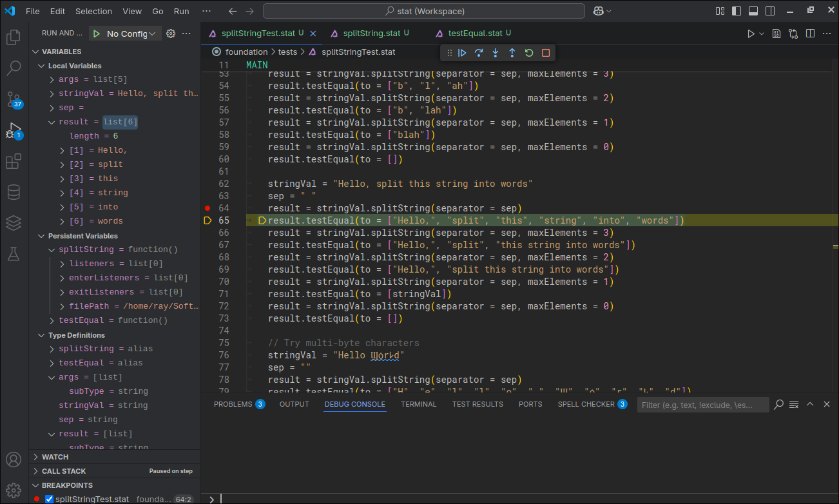Image resolution: width=839 pixels, height=504 pixels.
Task: Open the database view in activity bar
Action: (x=14, y=192)
